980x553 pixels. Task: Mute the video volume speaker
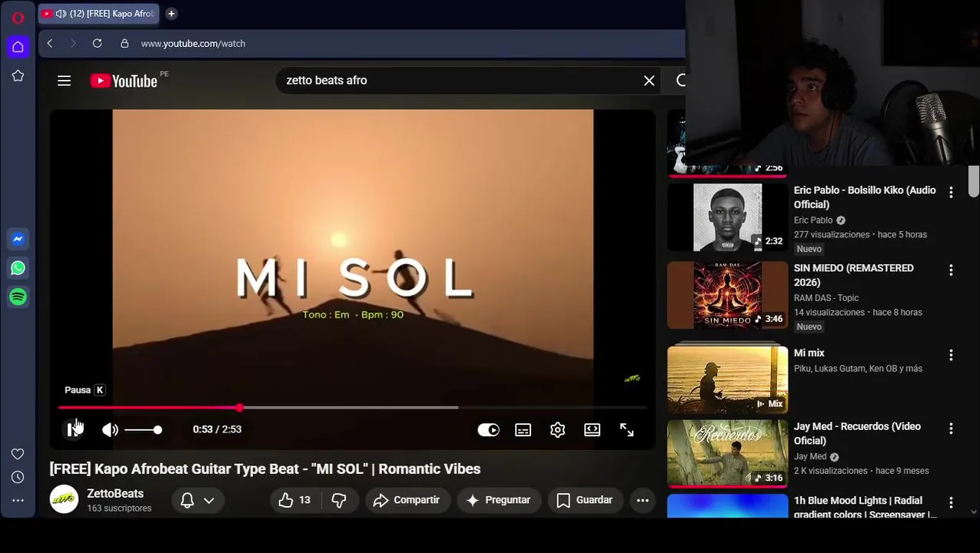point(111,429)
